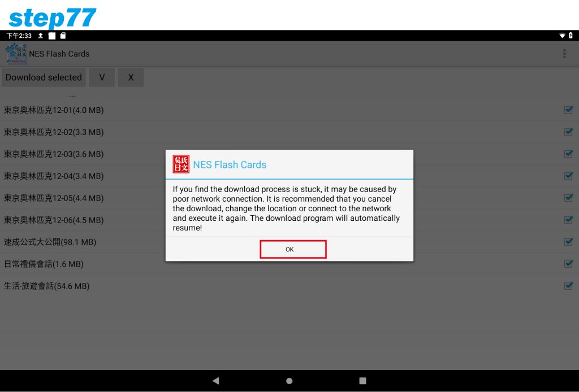Tap the Wi-Fi icon in status bar
579x392 pixels.
tap(562, 36)
